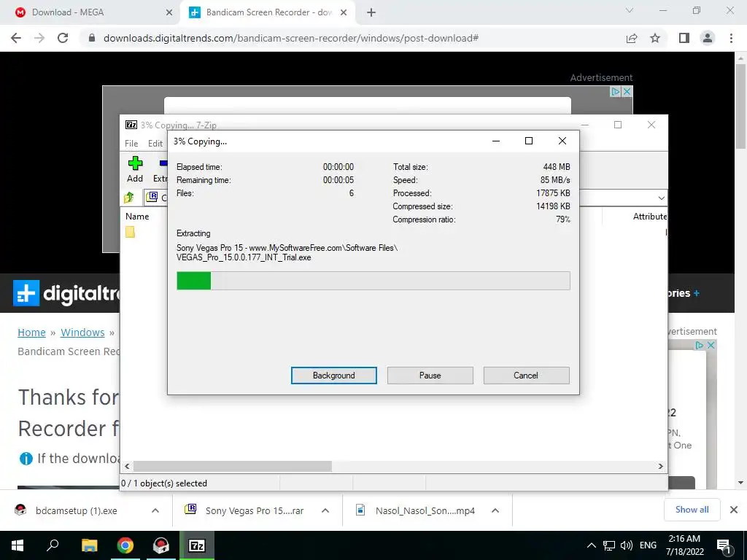Screen dimensions: 747x560
Task: Click the AdChoices icon on top ad
Action: [x=616, y=91]
